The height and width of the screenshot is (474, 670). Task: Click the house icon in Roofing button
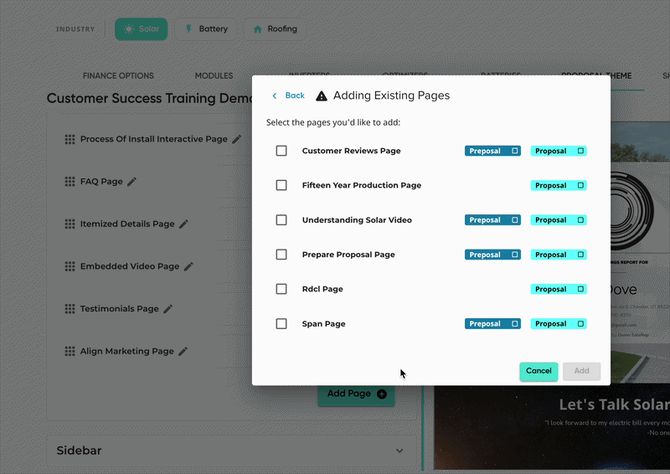tap(258, 29)
